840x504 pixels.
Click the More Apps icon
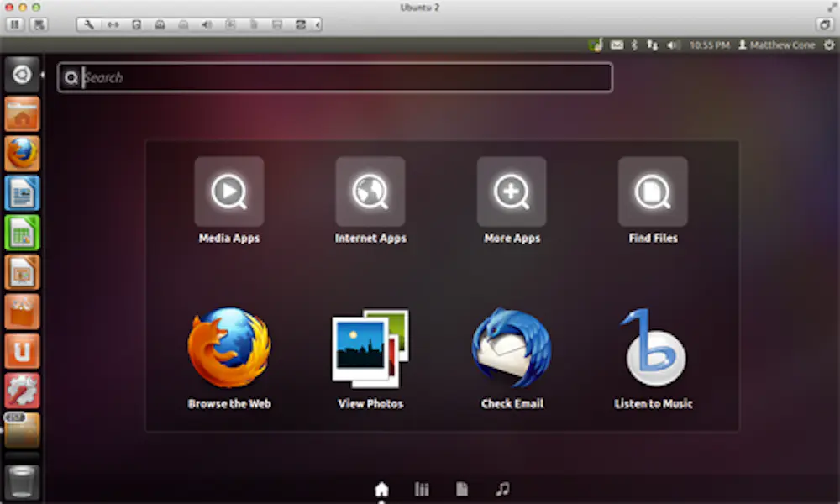tap(512, 192)
